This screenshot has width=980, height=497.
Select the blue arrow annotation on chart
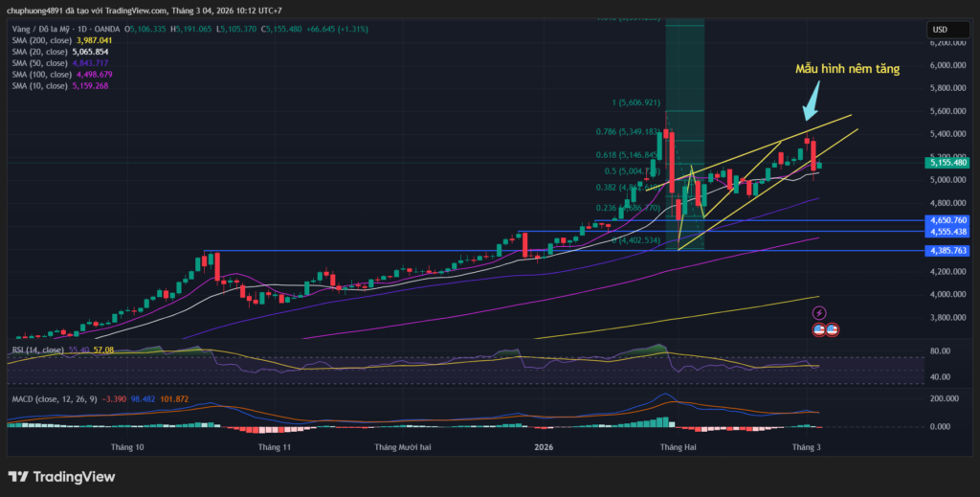[x=813, y=99]
